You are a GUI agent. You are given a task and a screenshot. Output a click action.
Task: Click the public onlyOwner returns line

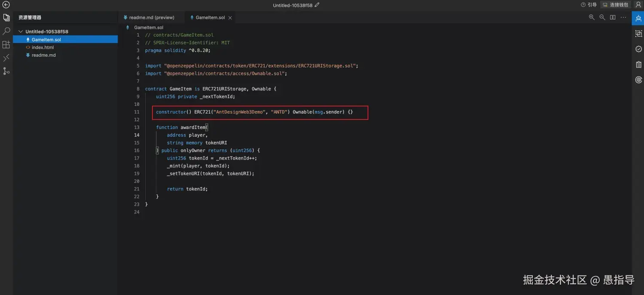208,151
